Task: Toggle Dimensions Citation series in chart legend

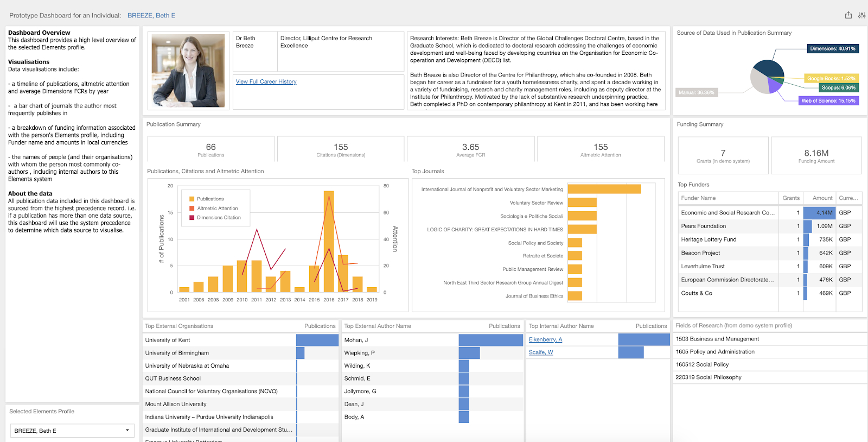Action: tap(218, 218)
